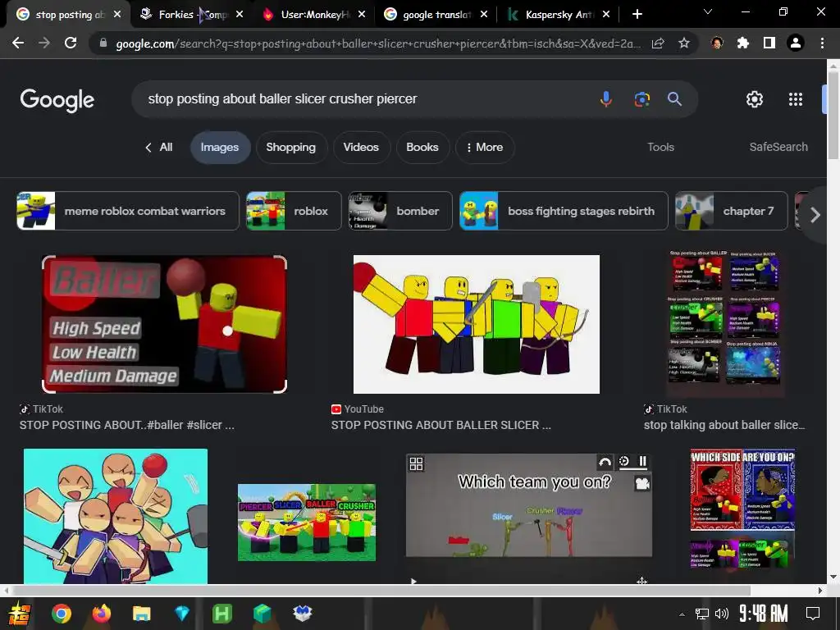The image size is (840, 630).
Task: Click the share page icon in address bar
Action: coord(658,43)
